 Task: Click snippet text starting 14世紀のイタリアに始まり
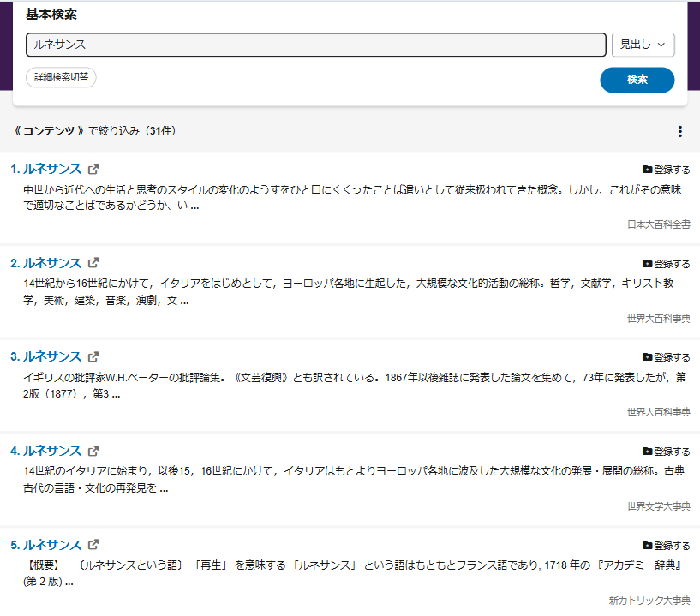(354, 480)
